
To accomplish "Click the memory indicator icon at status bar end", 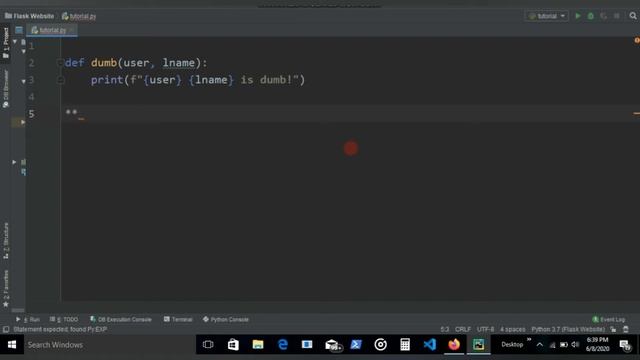I will click(x=626, y=329).
